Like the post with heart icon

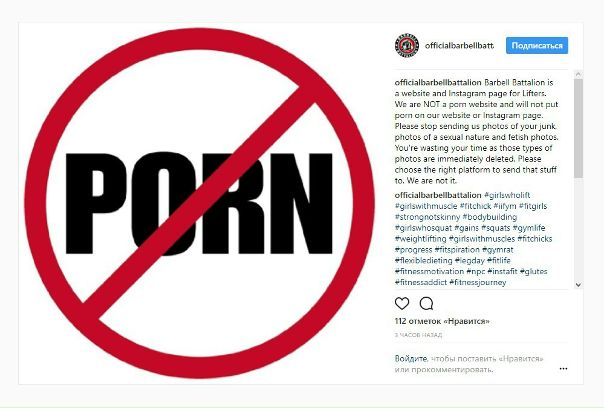pos(402,304)
